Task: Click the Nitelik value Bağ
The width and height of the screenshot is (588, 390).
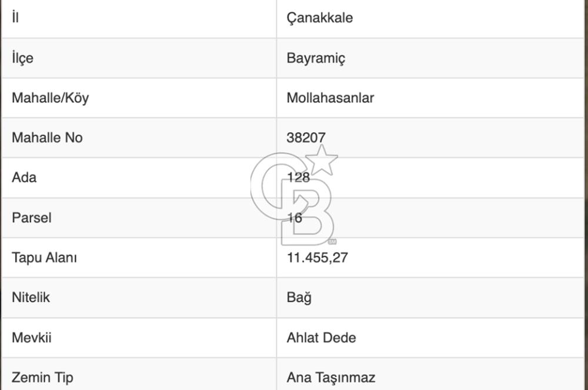Action: pyautogui.click(x=299, y=297)
